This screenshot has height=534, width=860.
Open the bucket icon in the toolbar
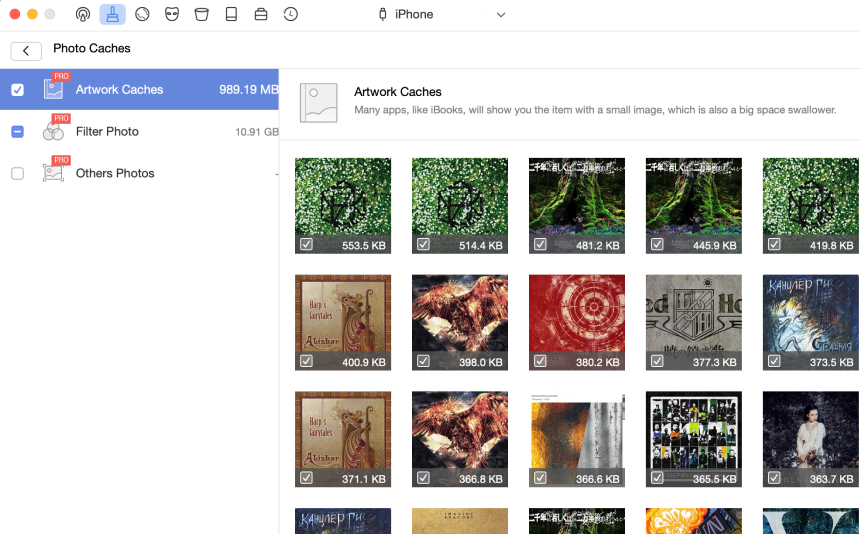click(x=201, y=15)
